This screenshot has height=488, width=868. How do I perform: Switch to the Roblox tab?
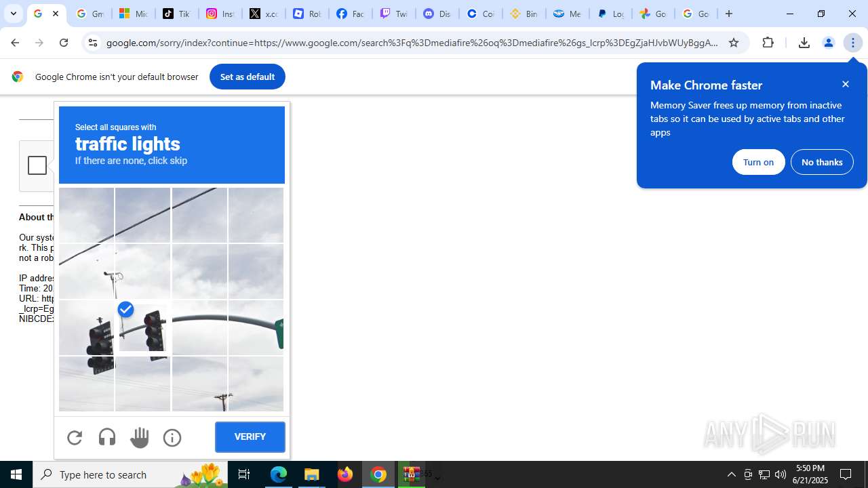click(307, 14)
